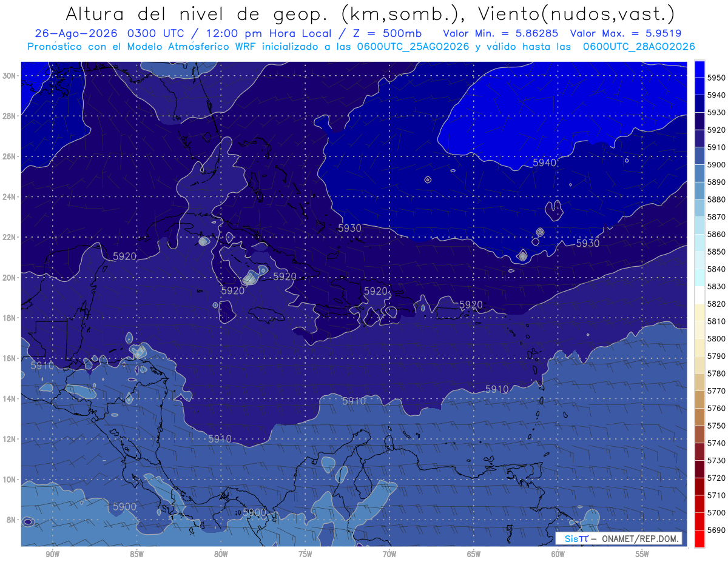Click the 5940 contour label on the map
The height and width of the screenshot is (562, 728).
(545, 162)
